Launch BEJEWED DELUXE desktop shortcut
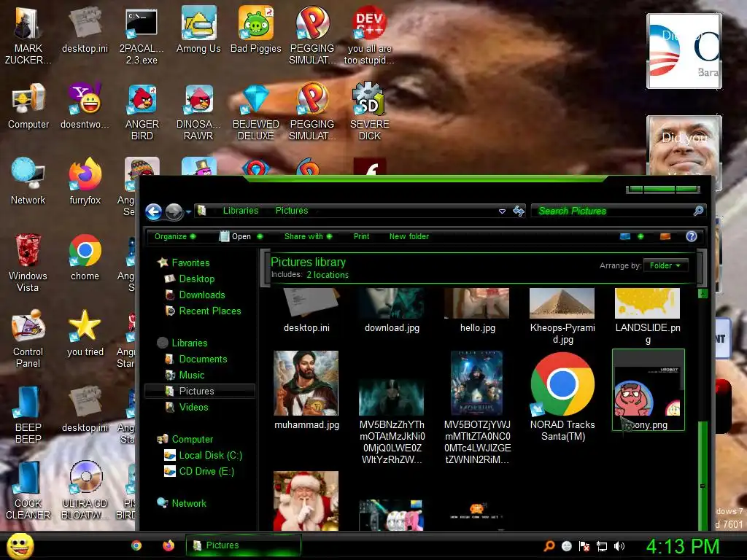The image size is (747, 560). (256, 112)
